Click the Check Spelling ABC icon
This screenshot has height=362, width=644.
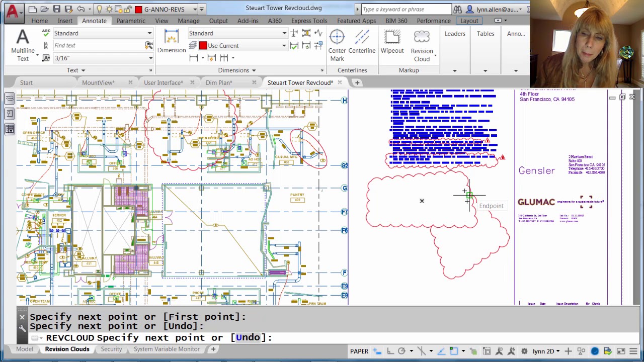(x=46, y=33)
